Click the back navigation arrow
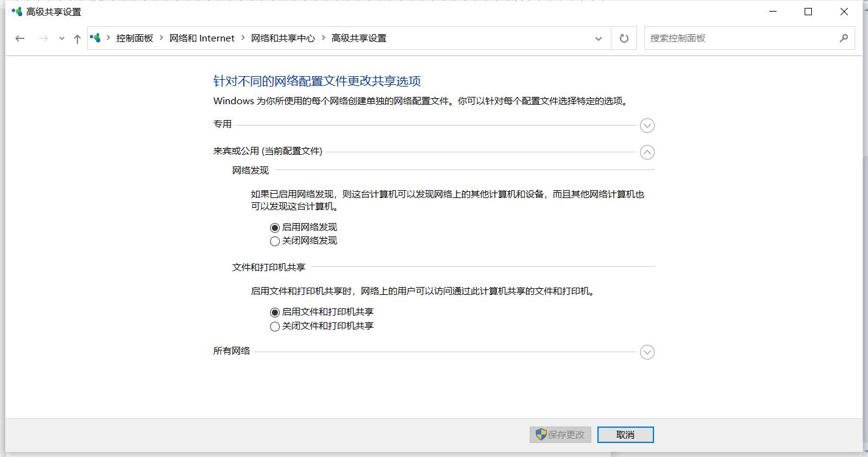The width and height of the screenshot is (868, 457). (x=20, y=38)
